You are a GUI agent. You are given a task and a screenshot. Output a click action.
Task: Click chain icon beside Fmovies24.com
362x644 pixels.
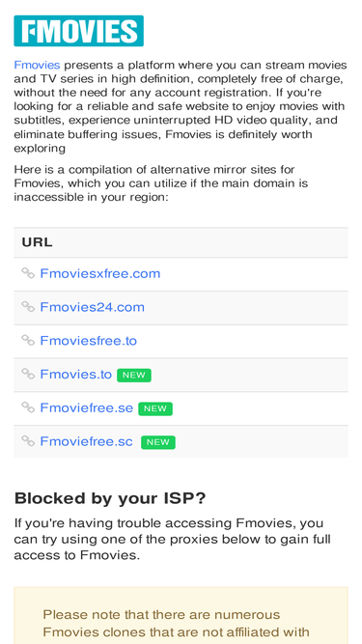click(28, 307)
